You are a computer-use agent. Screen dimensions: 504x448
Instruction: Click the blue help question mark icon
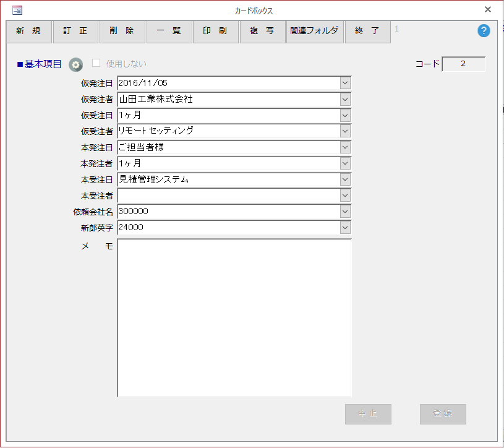[x=484, y=31]
